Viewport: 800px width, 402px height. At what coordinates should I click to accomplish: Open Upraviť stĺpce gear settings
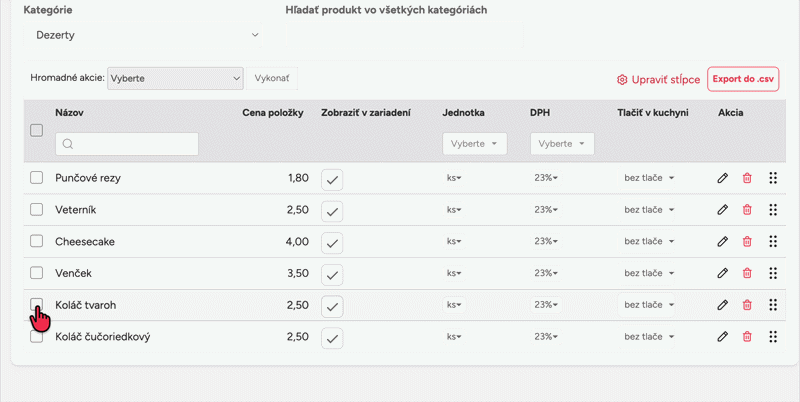point(658,80)
